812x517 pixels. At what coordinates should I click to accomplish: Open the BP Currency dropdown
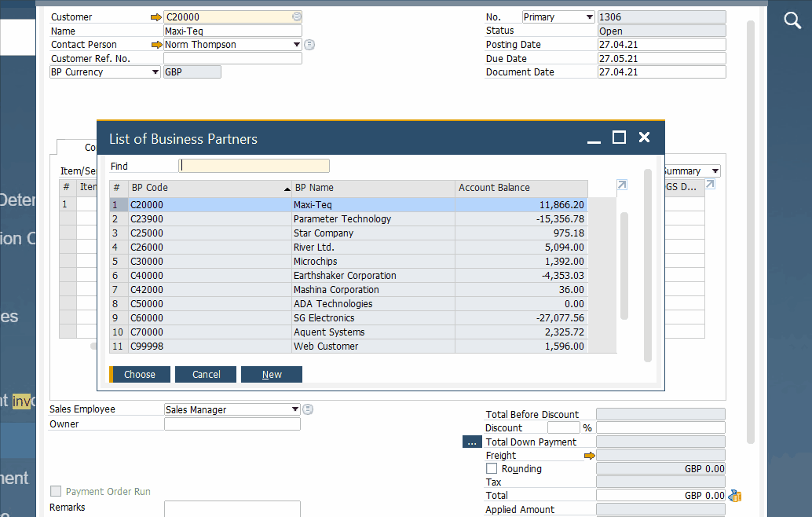pyautogui.click(x=154, y=71)
